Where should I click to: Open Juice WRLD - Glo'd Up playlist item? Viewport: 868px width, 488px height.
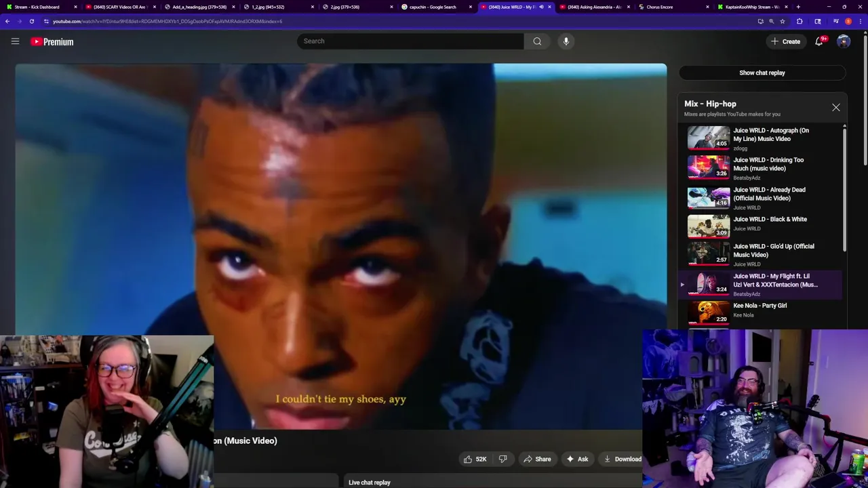pyautogui.click(x=762, y=255)
